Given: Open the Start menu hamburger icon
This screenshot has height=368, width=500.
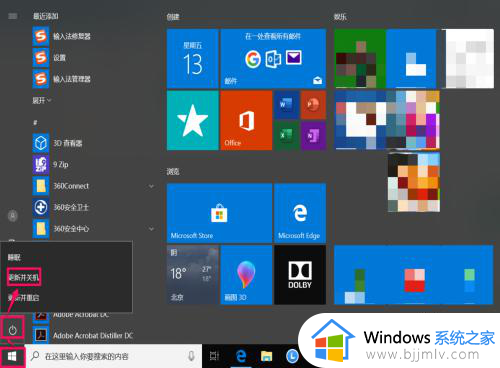Looking at the screenshot, I should (13, 16).
